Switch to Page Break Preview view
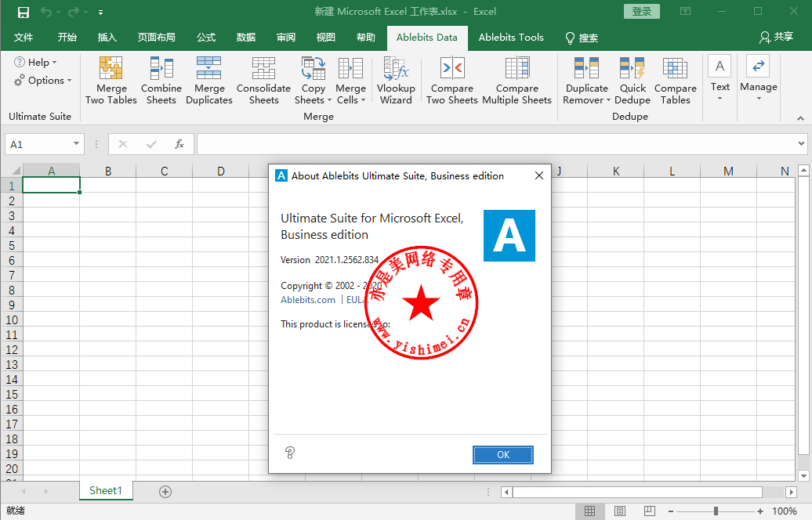The height and width of the screenshot is (520, 812). click(x=650, y=511)
